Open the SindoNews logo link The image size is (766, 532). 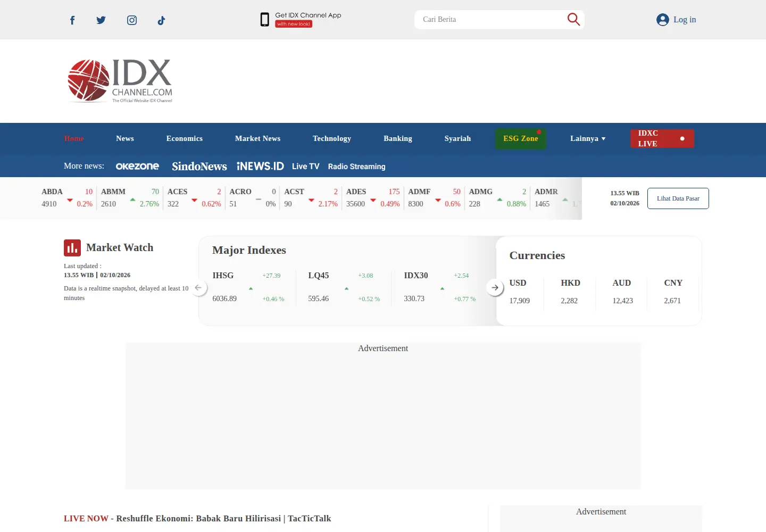199,167
